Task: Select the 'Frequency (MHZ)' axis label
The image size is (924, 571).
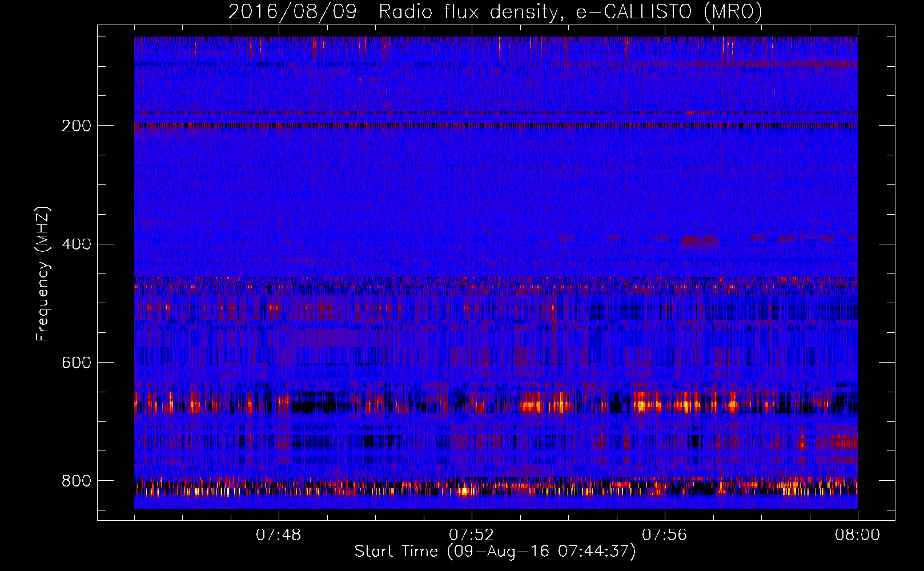Action: coord(43,274)
